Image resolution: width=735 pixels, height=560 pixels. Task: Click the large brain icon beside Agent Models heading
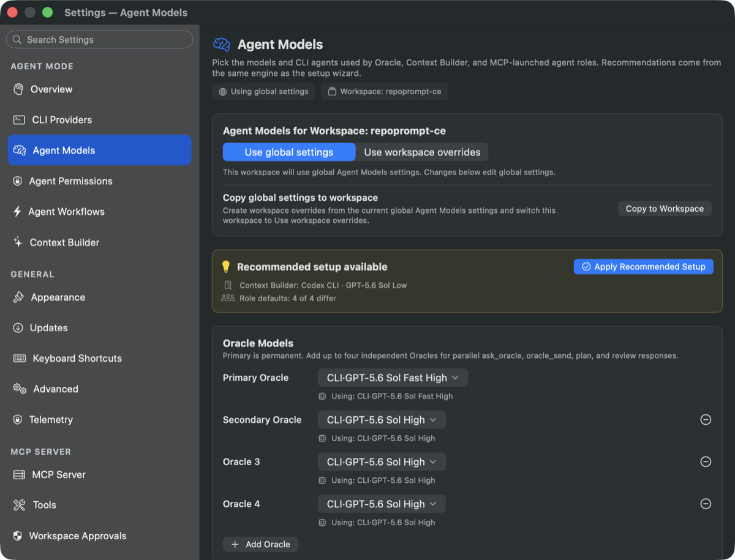(221, 44)
